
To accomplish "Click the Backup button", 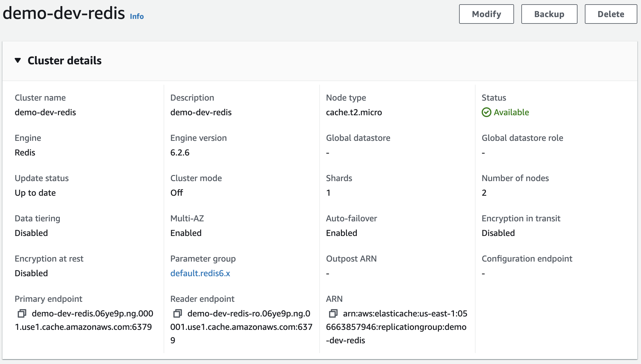I will 549,14.
